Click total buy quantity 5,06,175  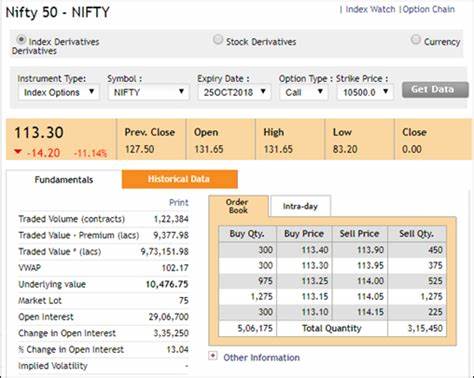pos(255,329)
